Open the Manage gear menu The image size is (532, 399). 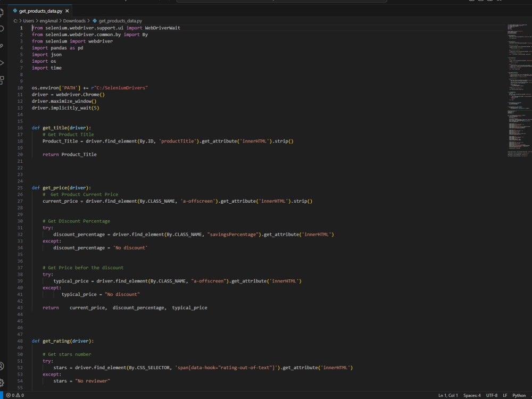pos(2,383)
